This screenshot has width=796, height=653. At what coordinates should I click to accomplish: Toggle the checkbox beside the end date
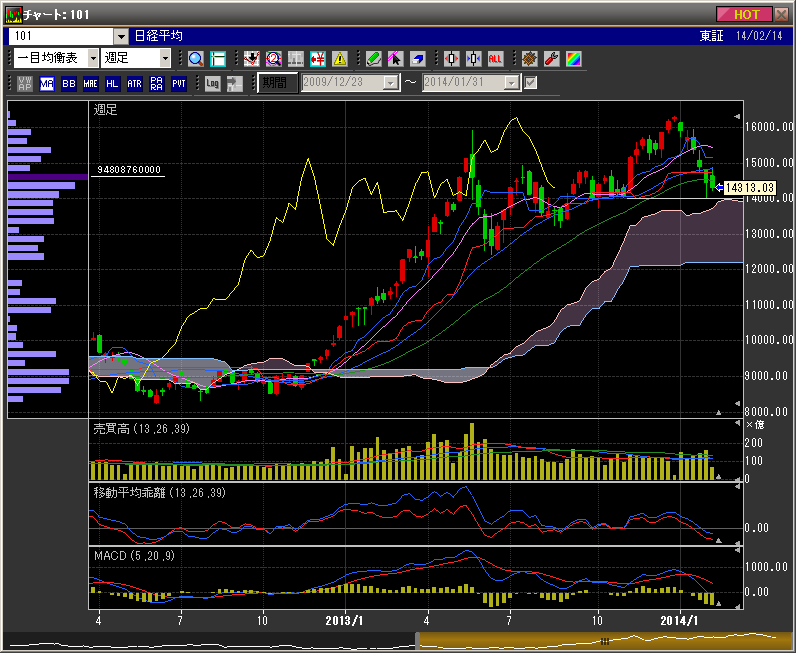[531, 83]
